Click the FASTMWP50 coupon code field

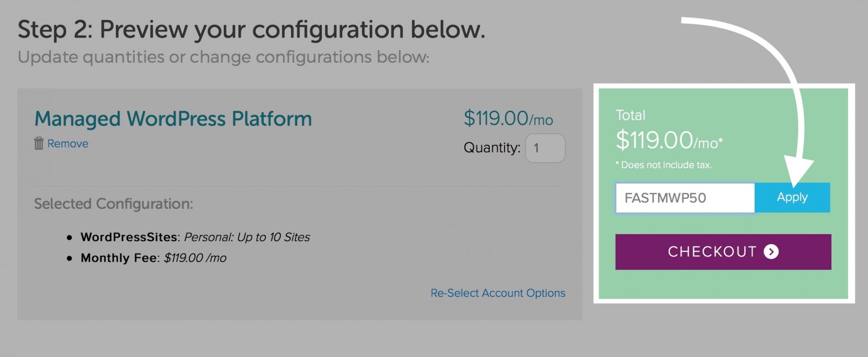684,198
